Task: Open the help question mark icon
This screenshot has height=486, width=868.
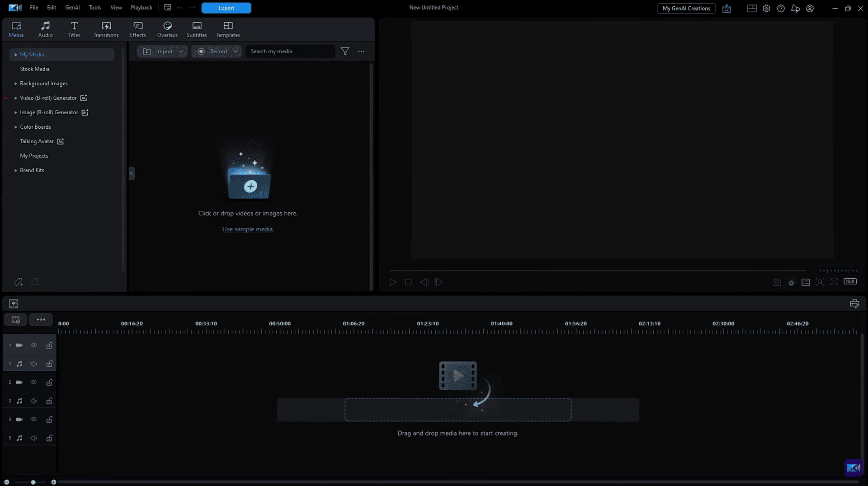Action: point(781,9)
